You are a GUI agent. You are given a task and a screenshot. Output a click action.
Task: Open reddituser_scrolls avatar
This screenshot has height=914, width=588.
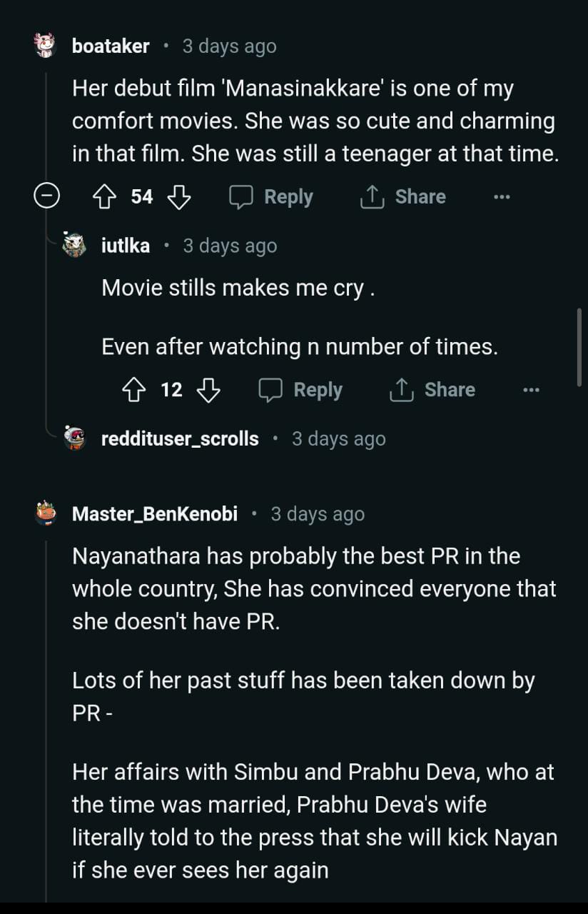coord(74,438)
